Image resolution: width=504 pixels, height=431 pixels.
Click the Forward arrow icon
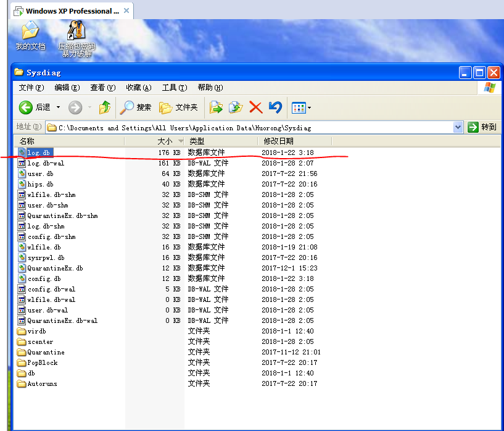[75, 107]
